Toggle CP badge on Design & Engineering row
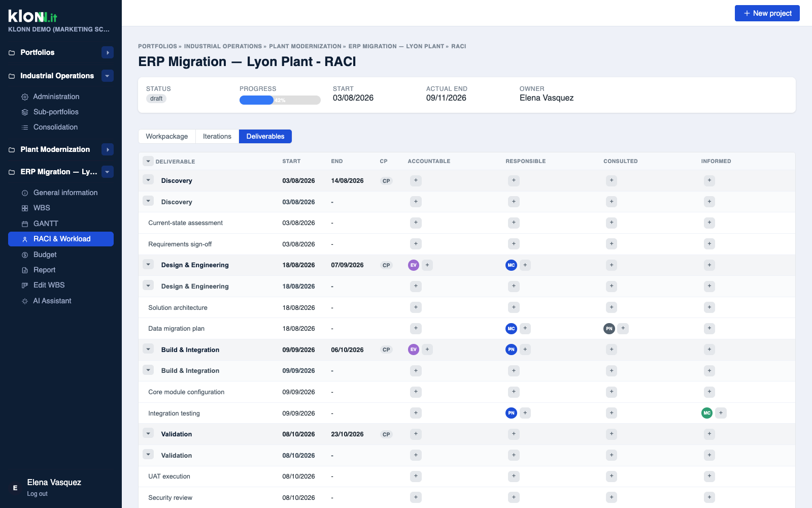 pyautogui.click(x=386, y=265)
